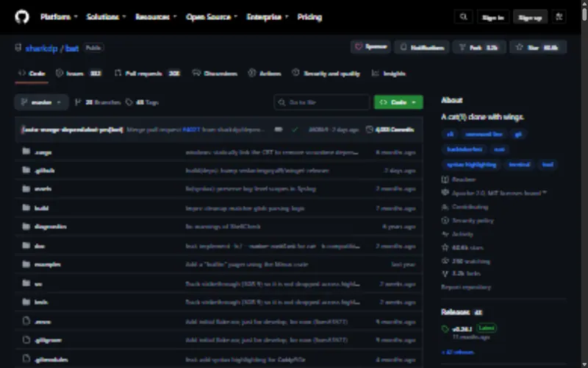Image resolution: width=588 pixels, height=368 pixels.
Task: Open the .github folder link
Action: click(44, 171)
